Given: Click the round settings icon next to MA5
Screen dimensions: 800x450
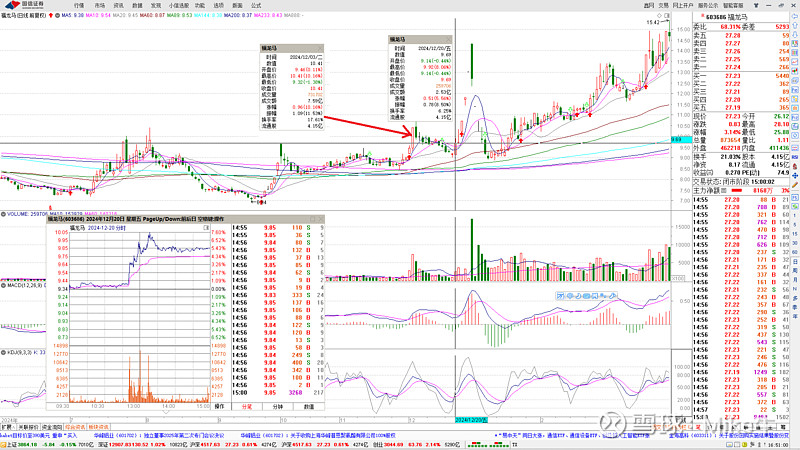Looking at the screenshot, I should pyautogui.click(x=57, y=15).
